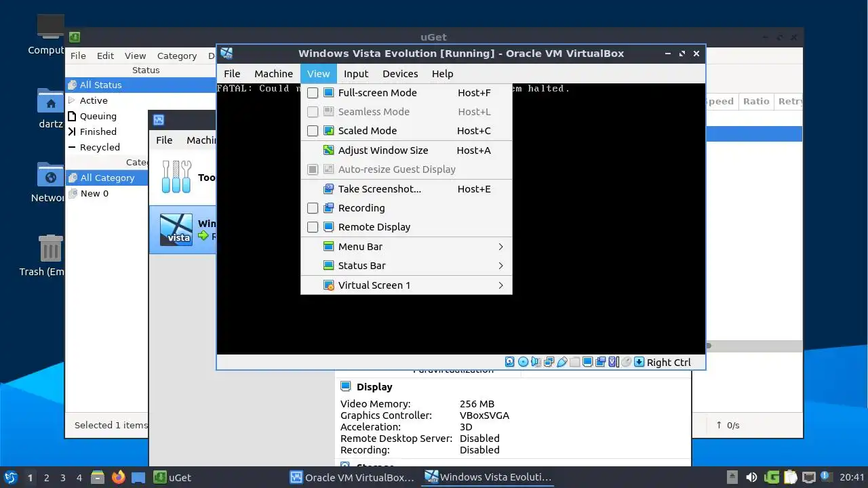868x488 pixels.
Task: Open the Devices menu in the VM window
Action: [400, 74]
